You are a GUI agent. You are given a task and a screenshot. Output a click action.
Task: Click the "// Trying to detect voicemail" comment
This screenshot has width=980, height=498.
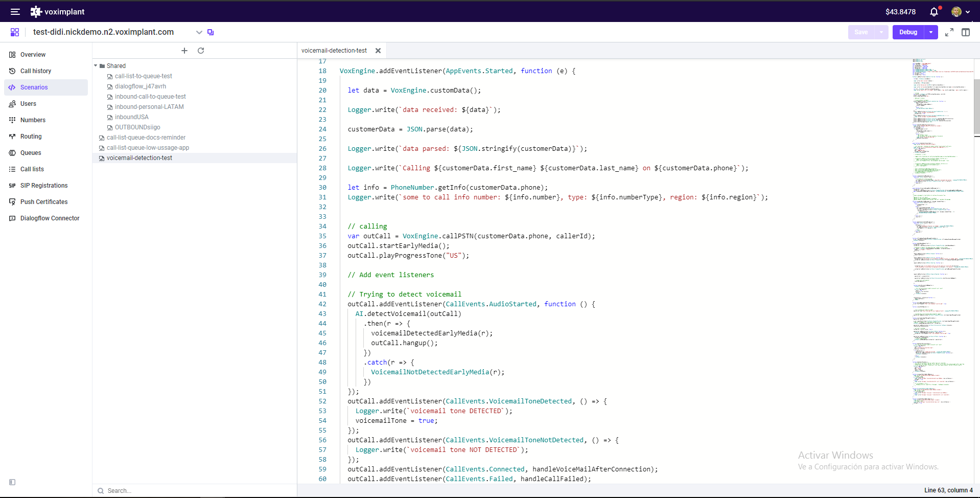(405, 295)
